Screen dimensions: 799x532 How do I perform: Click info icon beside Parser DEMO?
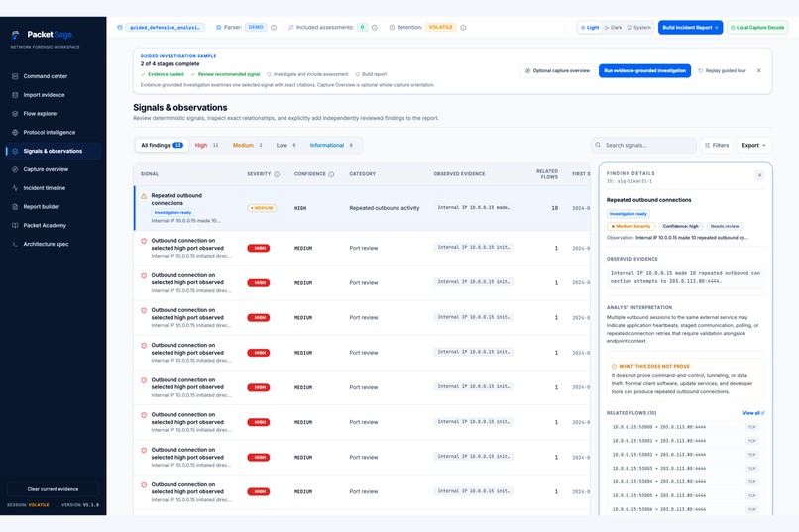click(274, 28)
